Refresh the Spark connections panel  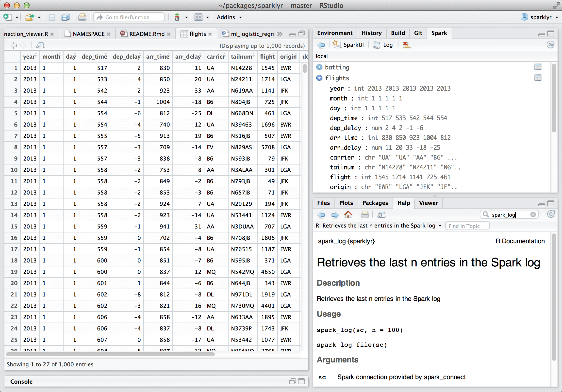550,45
